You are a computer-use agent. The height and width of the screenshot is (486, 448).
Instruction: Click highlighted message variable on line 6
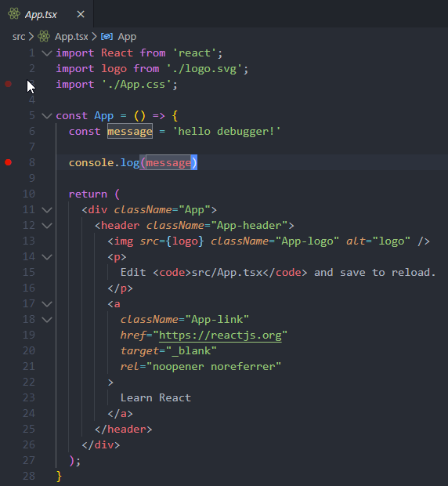(130, 132)
